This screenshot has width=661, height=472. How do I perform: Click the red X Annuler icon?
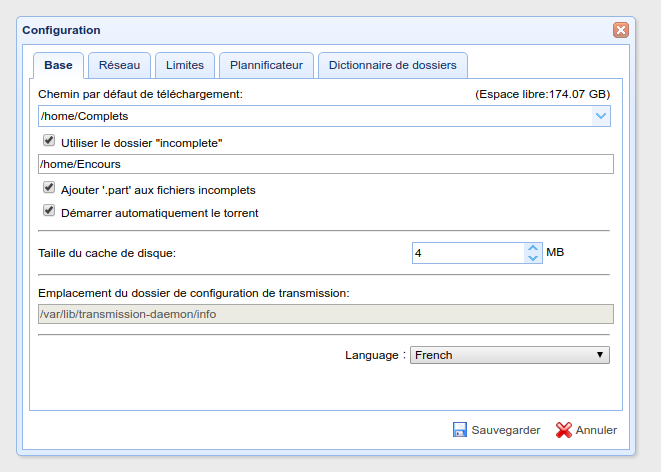coord(564,430)
